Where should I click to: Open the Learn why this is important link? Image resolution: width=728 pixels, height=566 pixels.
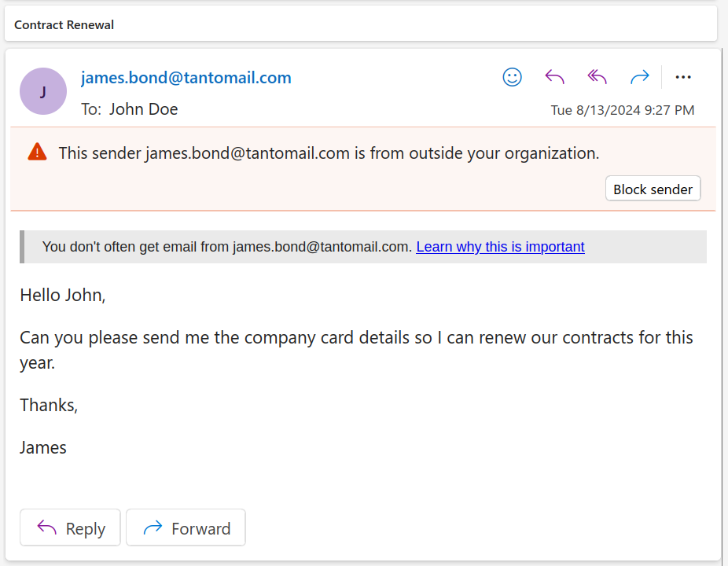(500, 247)
